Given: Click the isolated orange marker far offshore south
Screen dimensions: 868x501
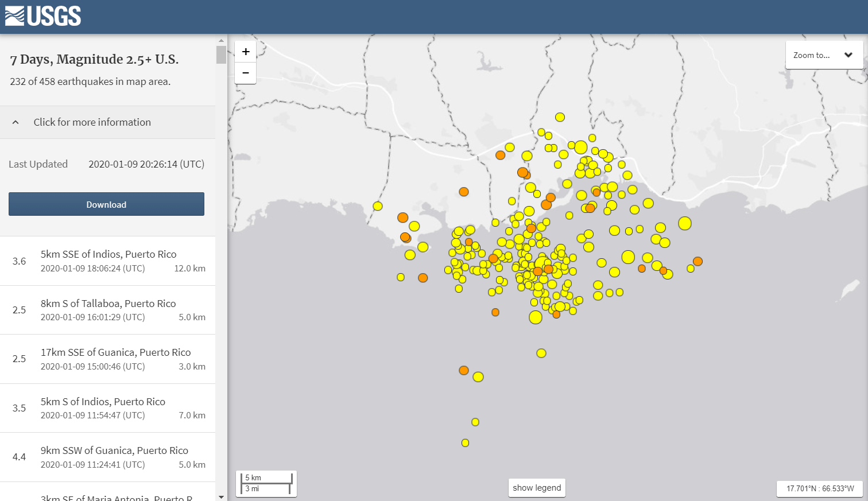Looking at the screenshot, I should 464,371.
